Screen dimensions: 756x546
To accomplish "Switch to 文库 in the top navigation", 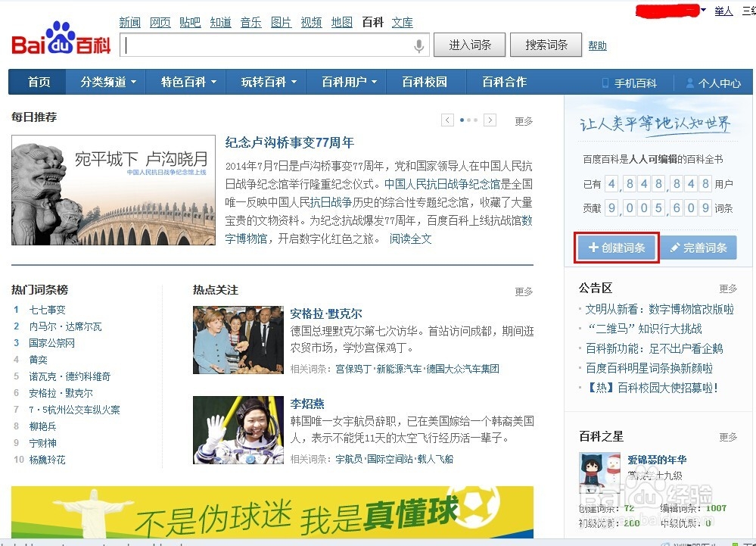I will point(403,22).
